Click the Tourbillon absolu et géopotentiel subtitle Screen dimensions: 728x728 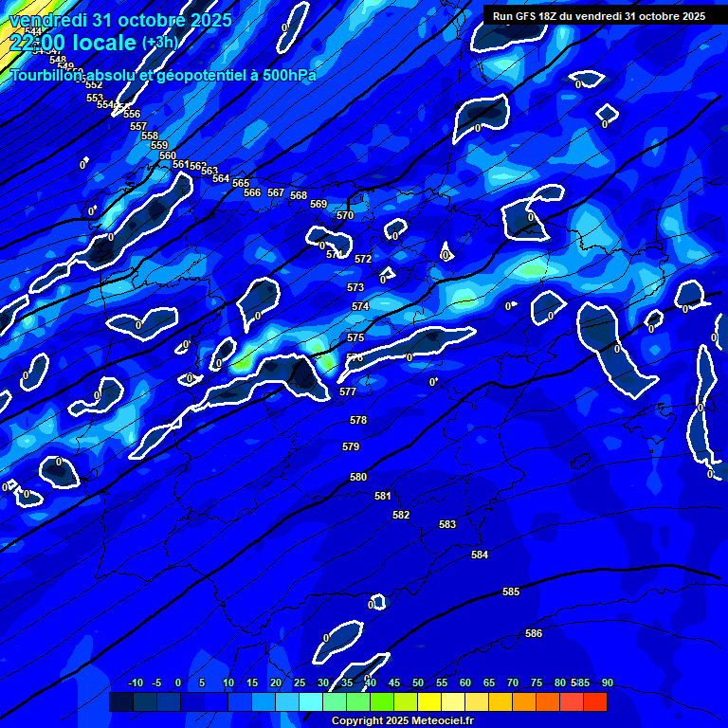[162, 75]
